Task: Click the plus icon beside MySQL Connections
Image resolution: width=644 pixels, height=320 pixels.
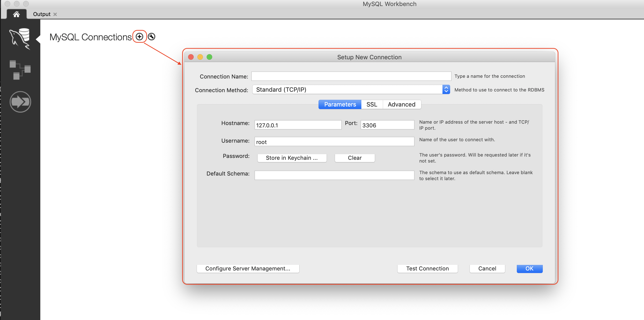Action: click(x=139, y=37)
